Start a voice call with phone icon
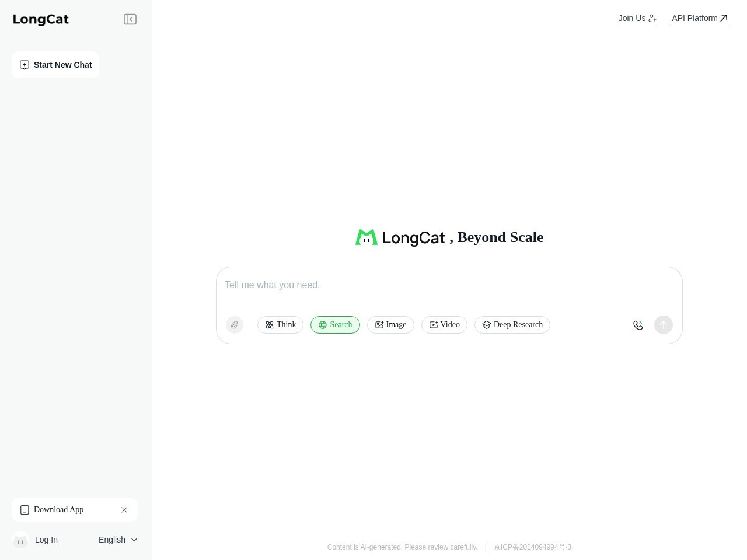Image resolution: width=747 pixels, height=560 pixels. coord(638,325)
